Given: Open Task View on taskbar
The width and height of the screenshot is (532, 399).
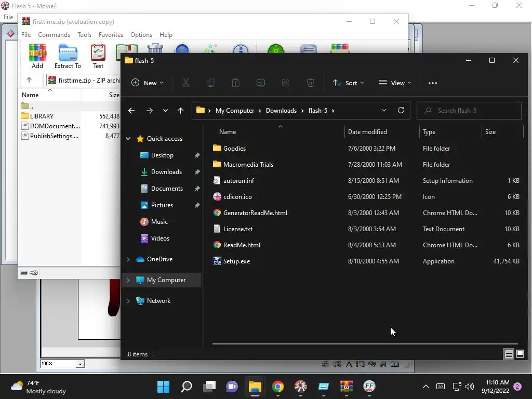Looking at the screenshot, I should point(209,387).
